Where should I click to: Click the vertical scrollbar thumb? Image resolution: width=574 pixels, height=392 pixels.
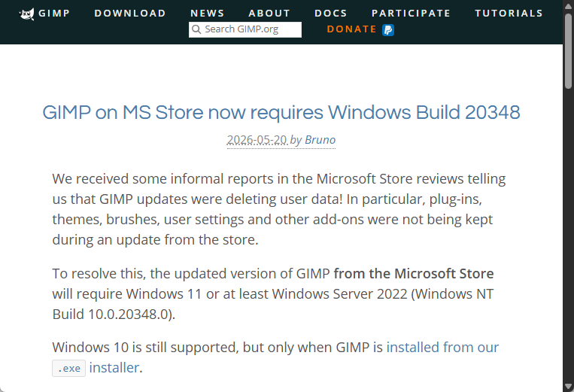point(568,50)
